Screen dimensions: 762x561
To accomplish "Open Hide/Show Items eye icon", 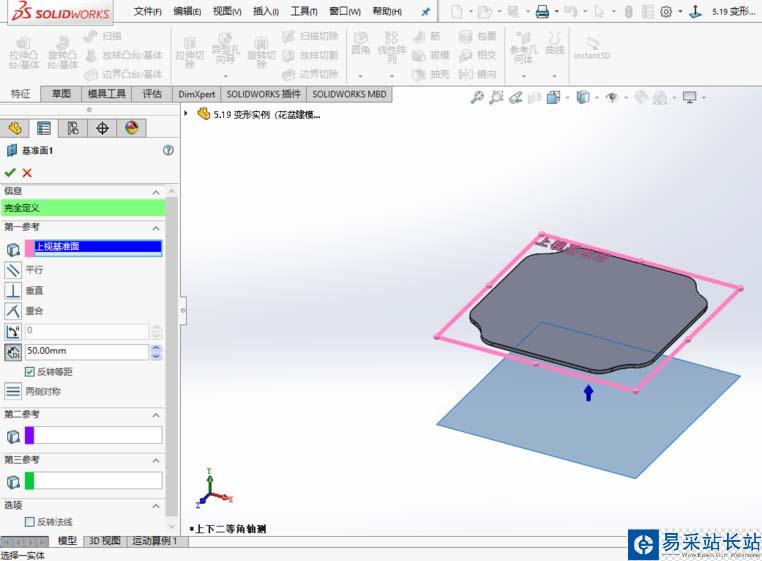I will (x=612, y=97).
